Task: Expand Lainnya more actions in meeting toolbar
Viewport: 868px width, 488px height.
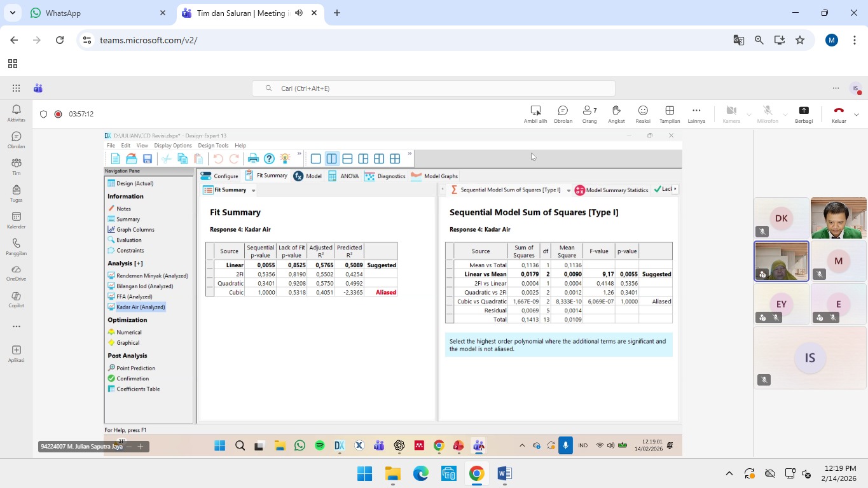Action: pyautogui.click(x=696, y=113)
